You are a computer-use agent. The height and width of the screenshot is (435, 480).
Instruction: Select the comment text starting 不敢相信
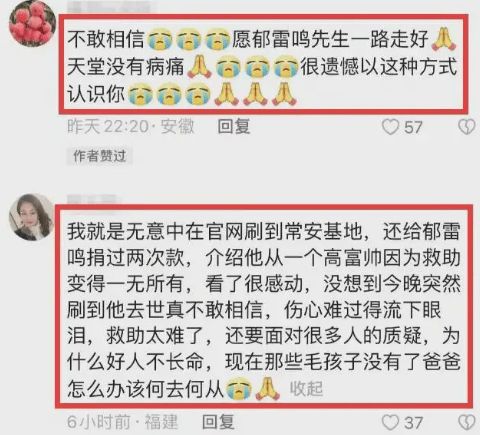point(262,67)
